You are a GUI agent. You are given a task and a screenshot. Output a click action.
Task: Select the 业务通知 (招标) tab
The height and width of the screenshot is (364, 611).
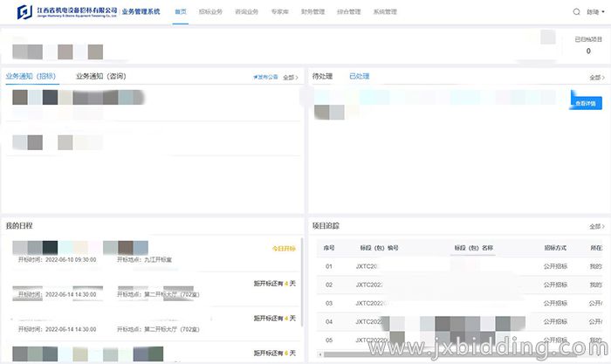point(31,77)
